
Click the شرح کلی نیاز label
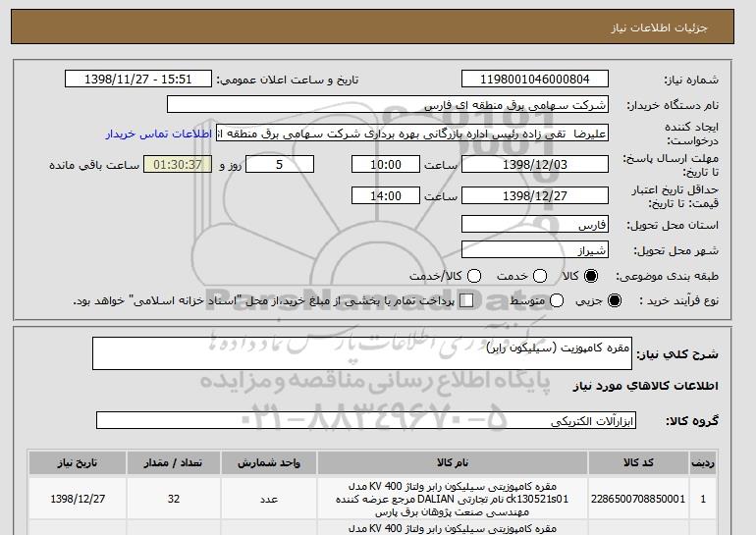coord(677,354)
